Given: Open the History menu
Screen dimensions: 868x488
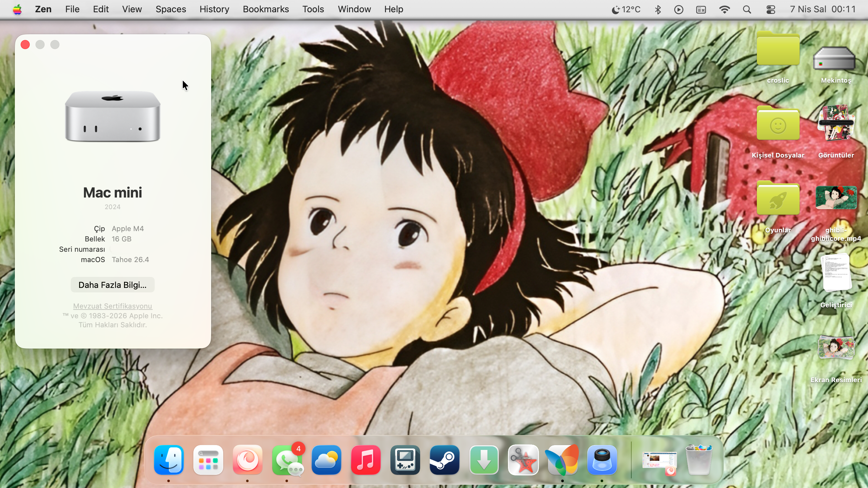Looking at the screenshot, I should pyautogui.click(x=214, y=9).
